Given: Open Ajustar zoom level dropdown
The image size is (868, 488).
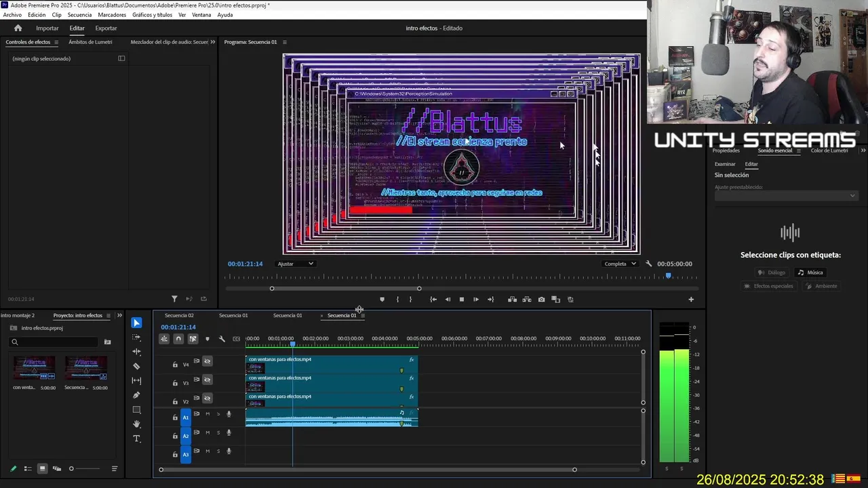Looking at the screenshot, I should (x=295, y=264).
